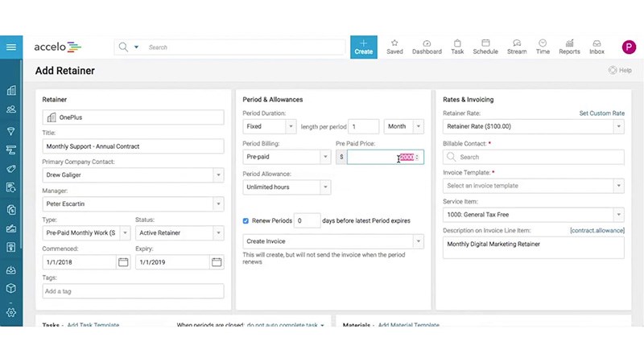Open the Inbox
This screenshot has height=362, width=644.
(x=597, y=47)
